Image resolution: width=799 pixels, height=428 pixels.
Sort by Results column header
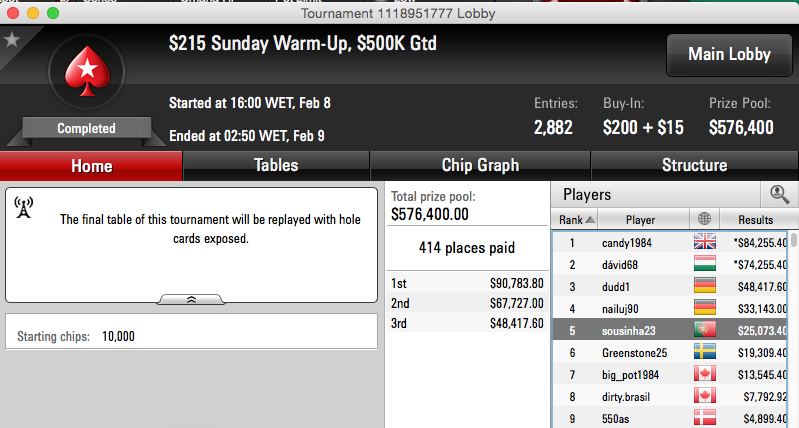(756, 220)
